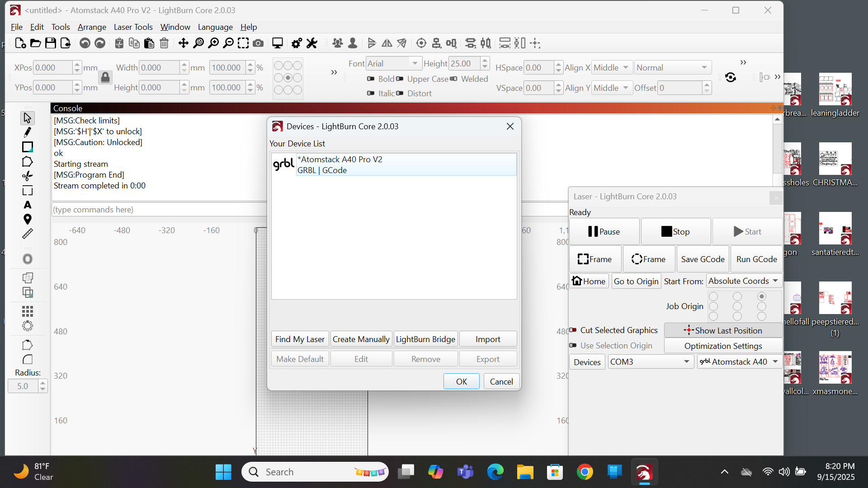Click Find My Laser button
The width and height of the screenshot is (868, 488).
click(x=300, y=339)
